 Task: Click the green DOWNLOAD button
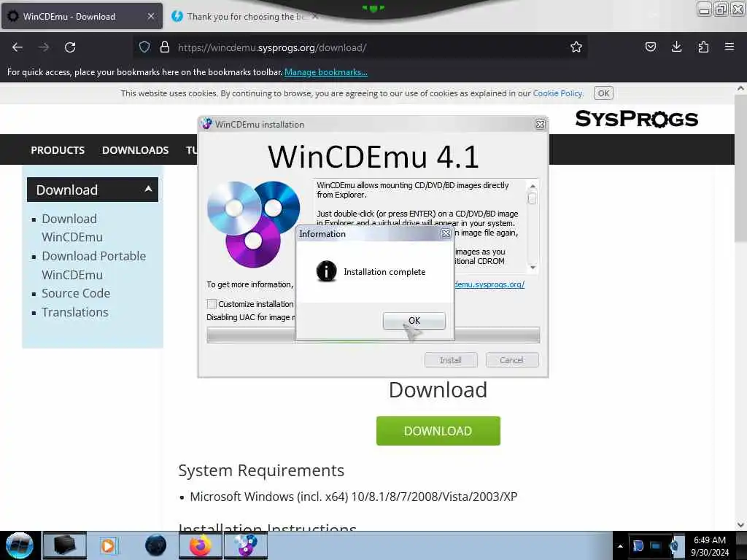pyautogui.click(x=438, y=431)
